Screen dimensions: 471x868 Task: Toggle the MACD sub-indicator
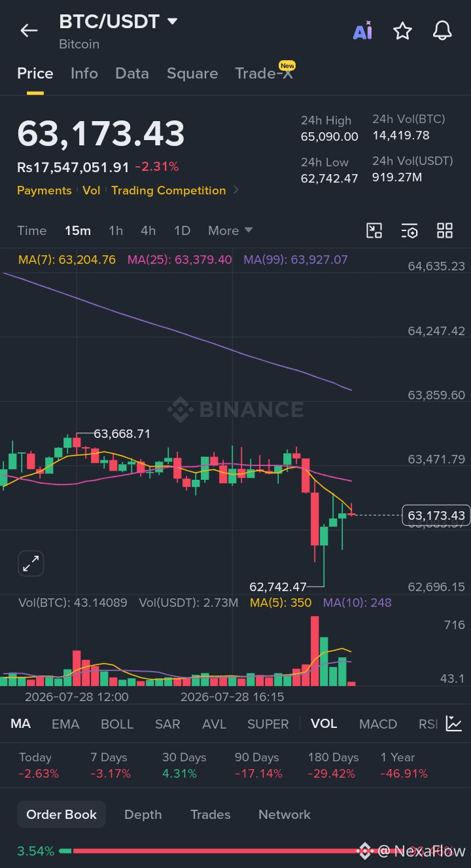378,724
